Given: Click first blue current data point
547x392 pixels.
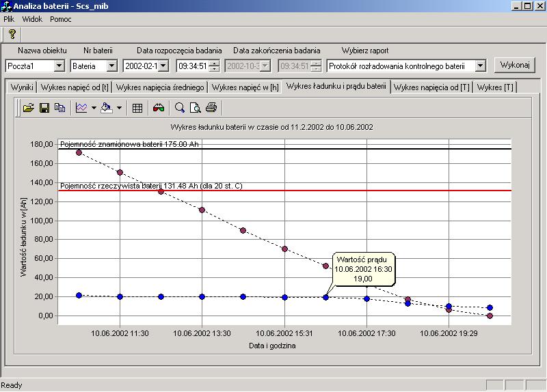Looking at the screenshot, I should pos(79,295).
